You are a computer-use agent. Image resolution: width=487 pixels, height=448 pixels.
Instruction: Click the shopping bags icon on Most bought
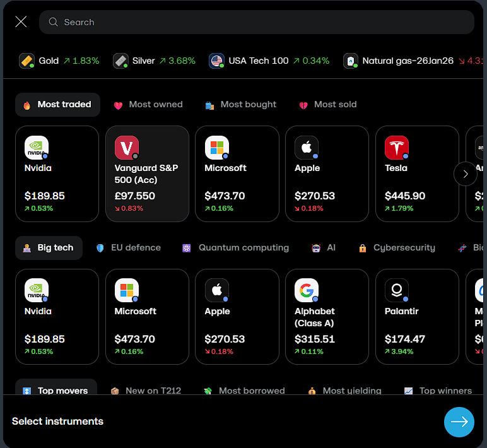[x=209, y=105]
